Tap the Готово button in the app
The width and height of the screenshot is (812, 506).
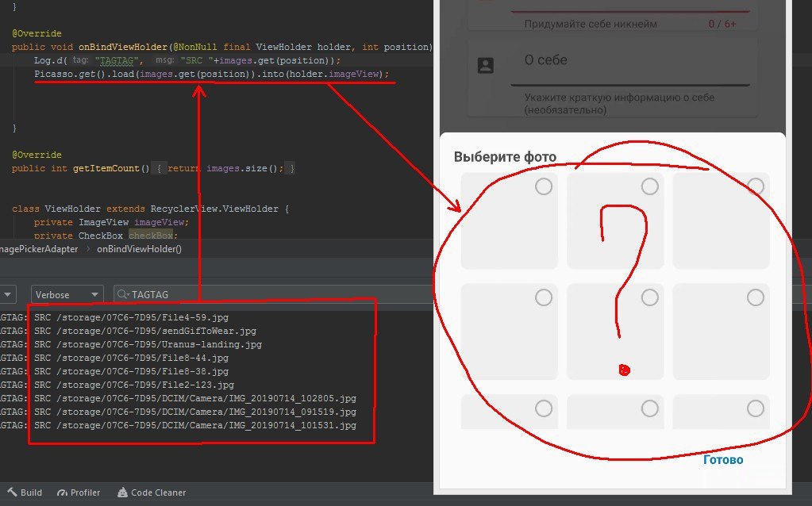click(x=723, y=459)
